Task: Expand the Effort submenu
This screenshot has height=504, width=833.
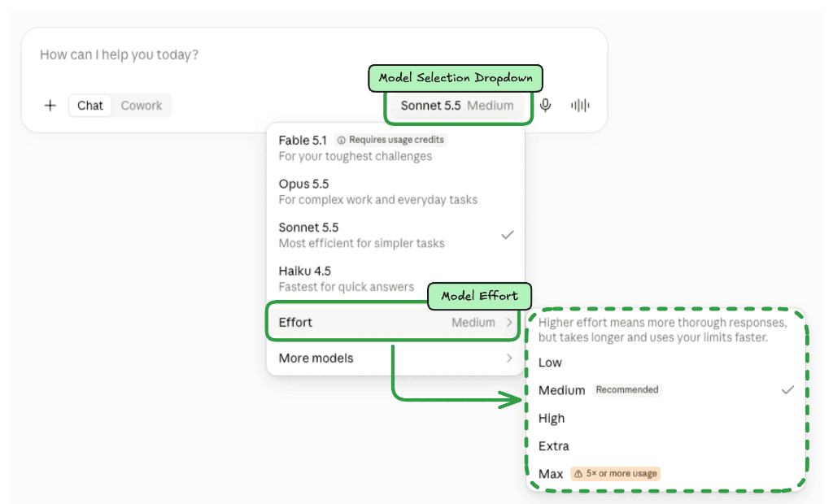Action: (395, 323)
